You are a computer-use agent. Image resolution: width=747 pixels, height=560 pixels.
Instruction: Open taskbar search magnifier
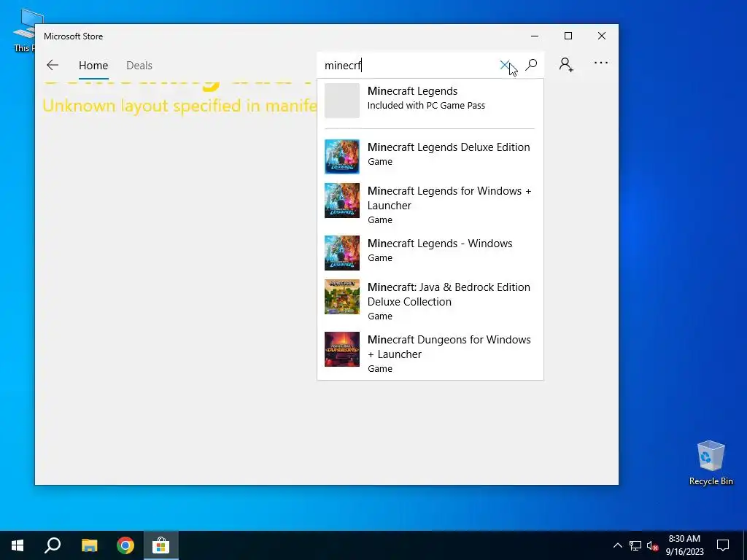53,545
